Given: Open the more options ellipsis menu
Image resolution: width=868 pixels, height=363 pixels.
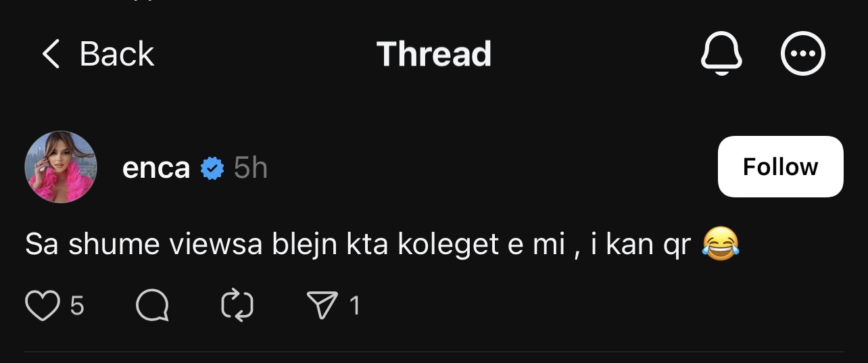Looking at the screenshot, I should click(x=803, y=54).
